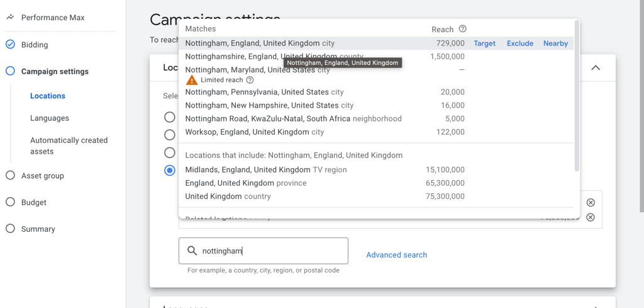Show locations nearby Nottingham, England

[555, 43]
